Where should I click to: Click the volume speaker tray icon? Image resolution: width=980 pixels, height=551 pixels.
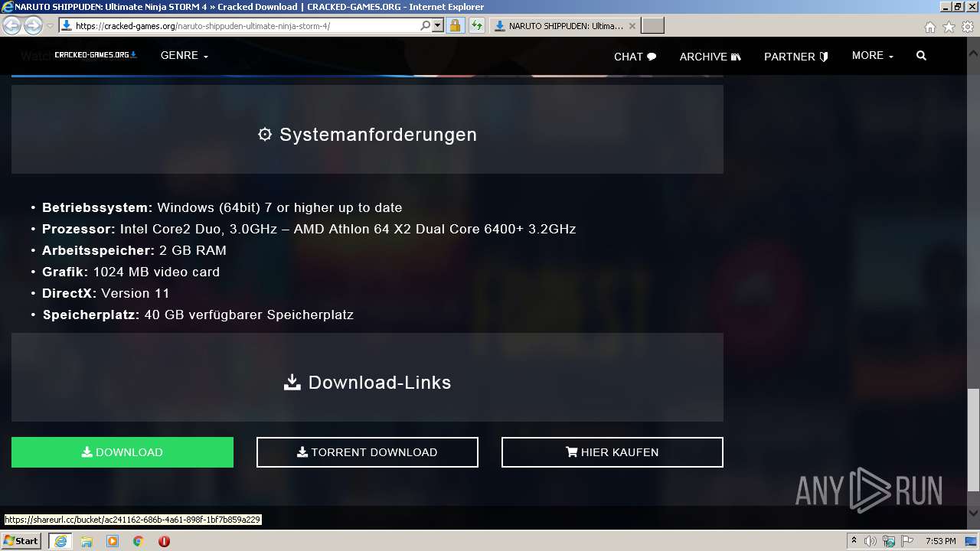[x=871, y=541]
